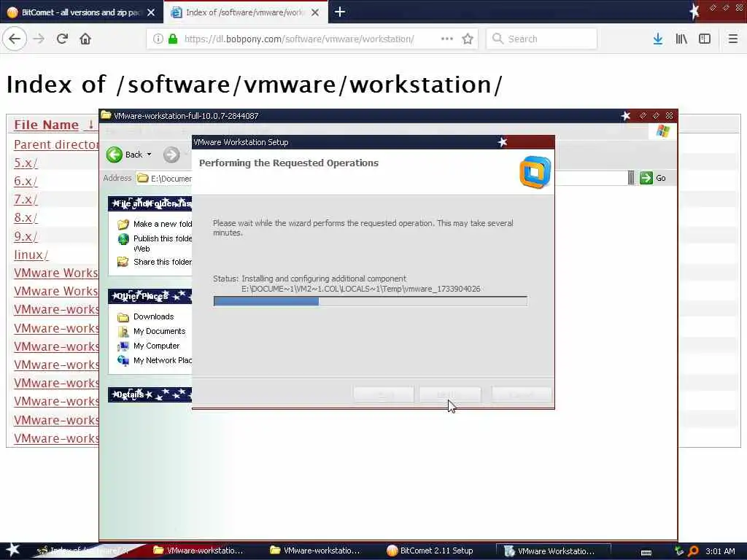Click the installation progress bar
Image resolution: width=747 pixels, height=560 pixels.
click(x=370, y=301)
